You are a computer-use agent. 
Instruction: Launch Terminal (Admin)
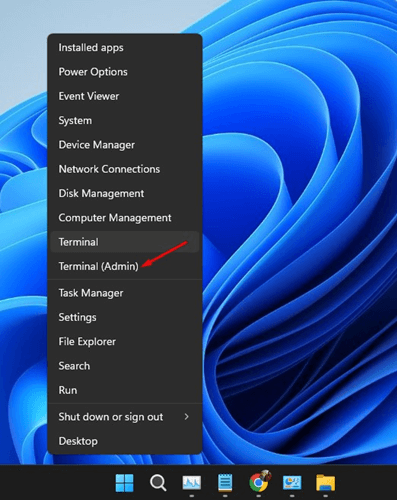click(x=125, y=266)
